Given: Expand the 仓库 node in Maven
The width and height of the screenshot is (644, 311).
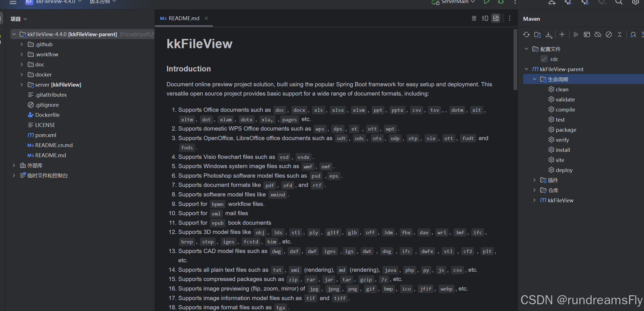Looking at the screenshot, I should 535,190.
